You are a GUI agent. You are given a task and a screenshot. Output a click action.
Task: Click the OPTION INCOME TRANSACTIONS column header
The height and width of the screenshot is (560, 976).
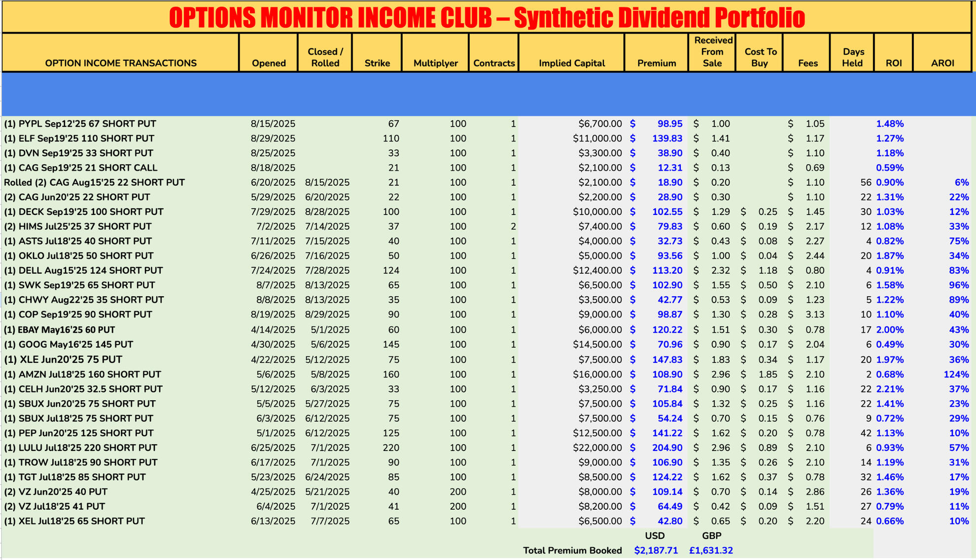(x=120, y=63)
